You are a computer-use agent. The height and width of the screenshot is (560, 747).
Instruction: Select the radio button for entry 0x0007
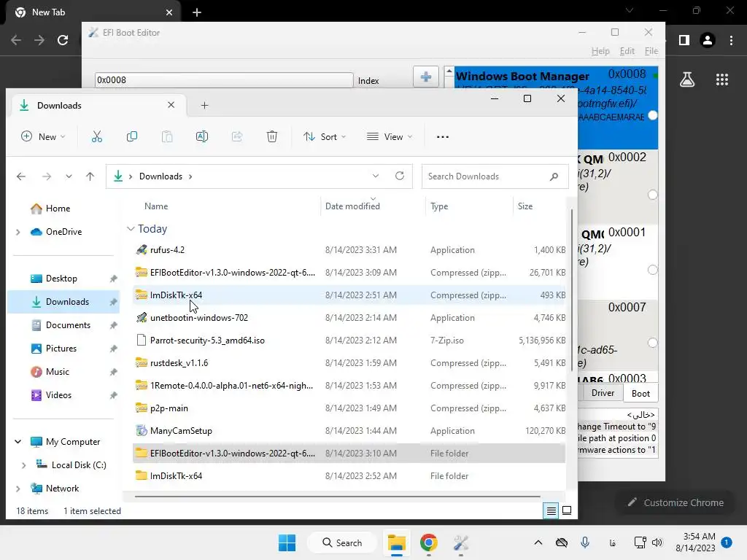coord(653,343)
